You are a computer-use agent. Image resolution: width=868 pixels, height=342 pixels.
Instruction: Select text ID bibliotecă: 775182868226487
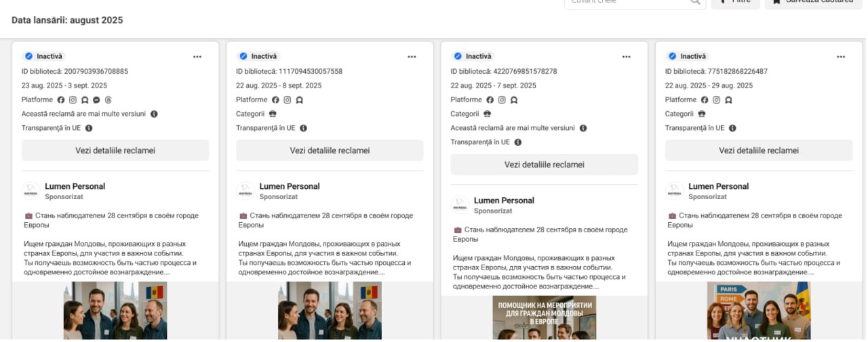point(716,71)
